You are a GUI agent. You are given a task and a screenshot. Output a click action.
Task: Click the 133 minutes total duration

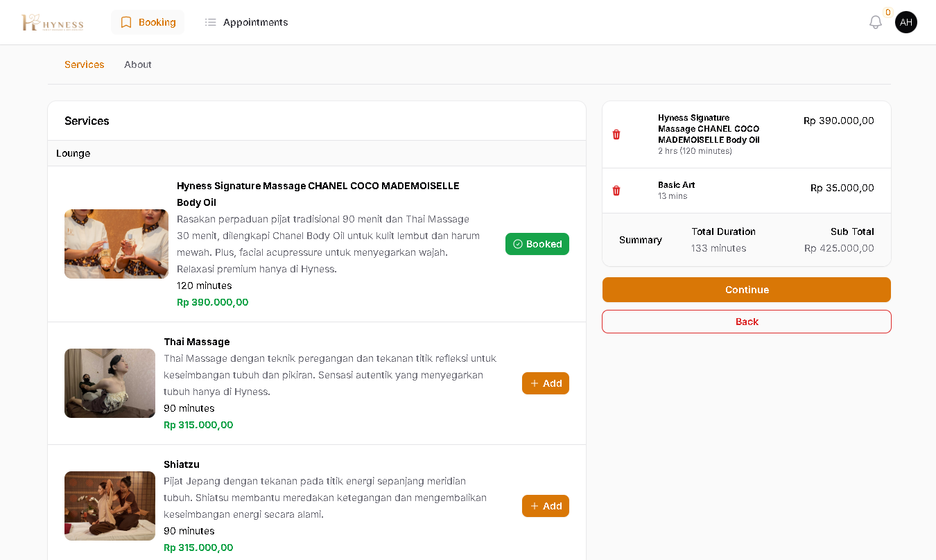pos(719,248)
